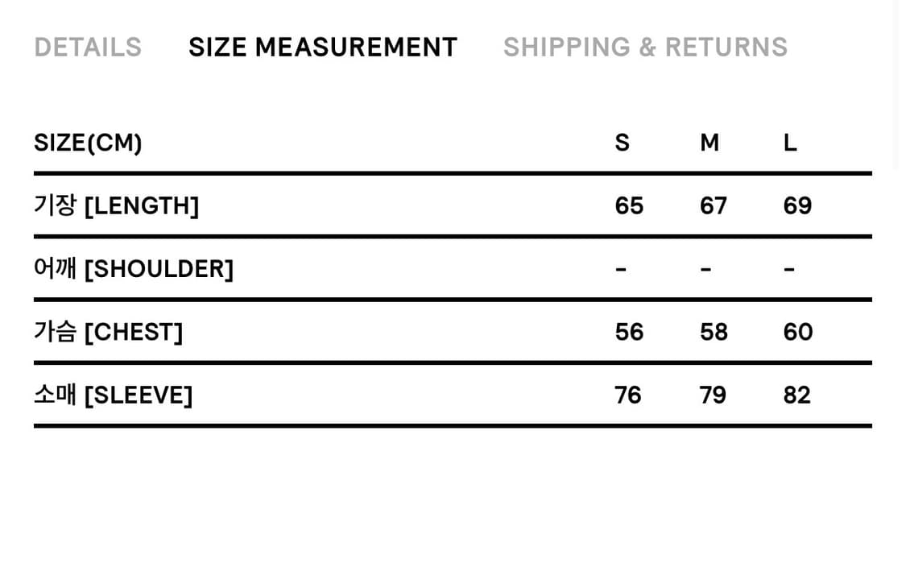Click sleeve value 82 for size L
This screenshot has width=906, height=588.
[796, 395]
